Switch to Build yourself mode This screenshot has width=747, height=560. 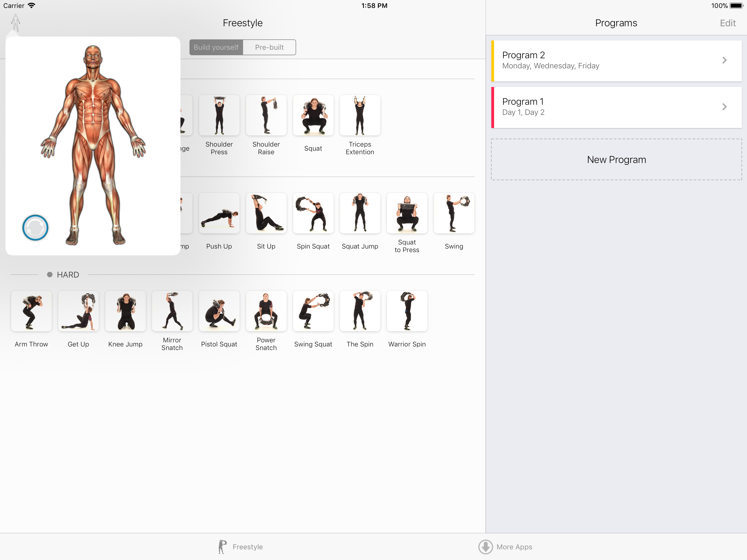(216, 47)
